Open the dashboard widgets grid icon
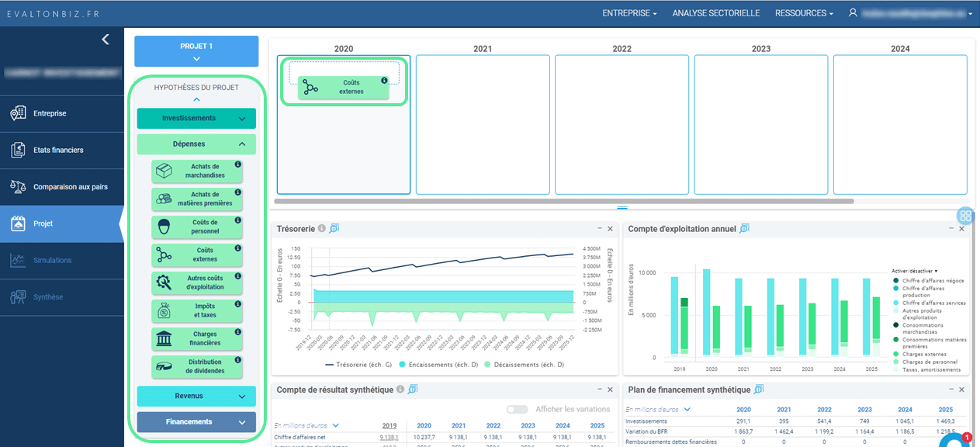980x447 pixels. [x=965, y=217]
